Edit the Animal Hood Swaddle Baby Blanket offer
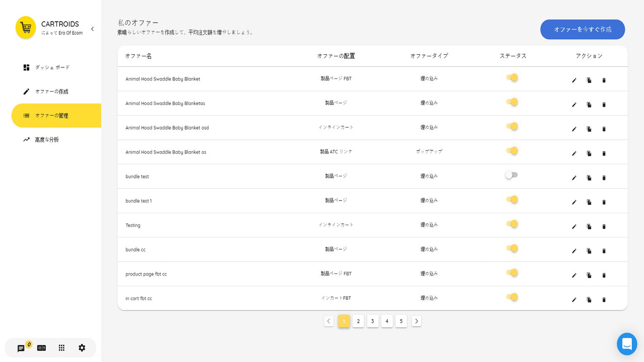Image resolution: width=644 pixels, height=362 pixels. tap(574, 80)
